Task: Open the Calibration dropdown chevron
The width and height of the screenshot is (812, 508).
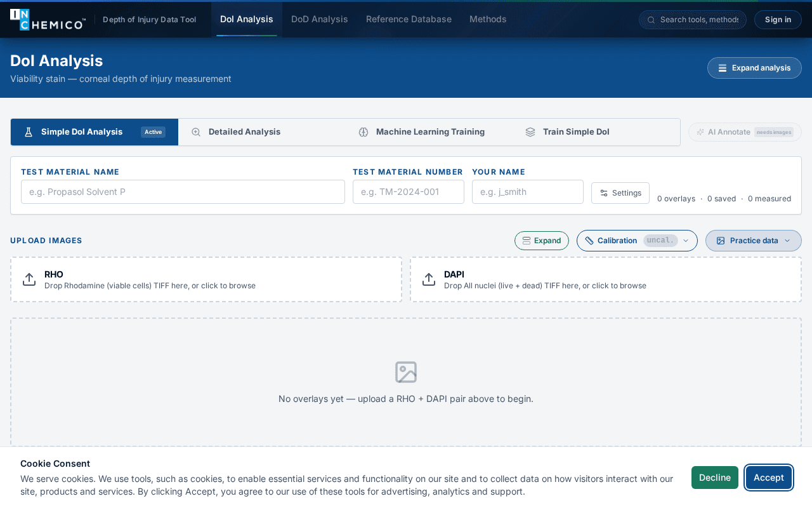Action: tap(686, 241)
